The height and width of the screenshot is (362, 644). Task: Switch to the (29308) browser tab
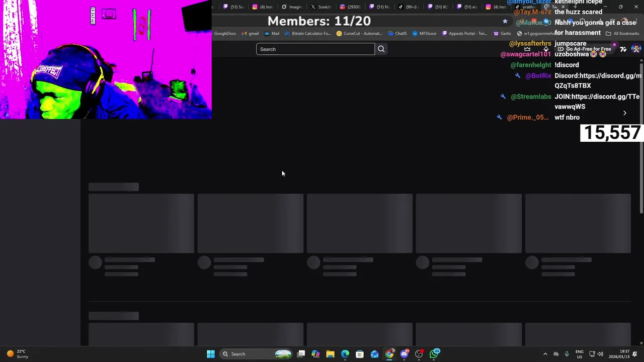350,7
